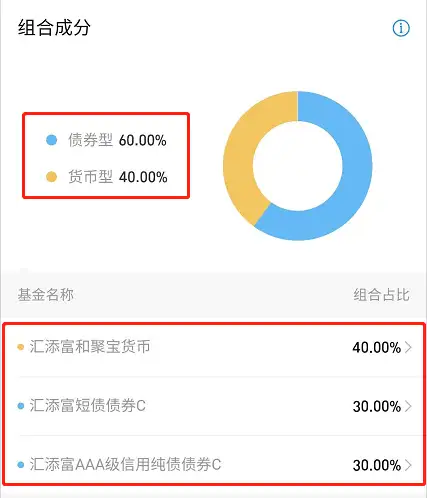Click the 基金名称 column header
Viewport: 427px width, 498px height.
tap(46, 295)
